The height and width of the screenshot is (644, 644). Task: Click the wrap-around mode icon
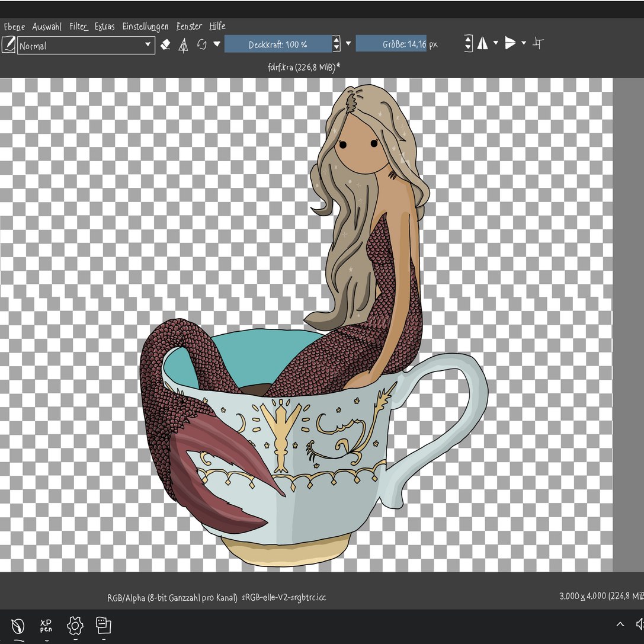(x=539, y=43)
